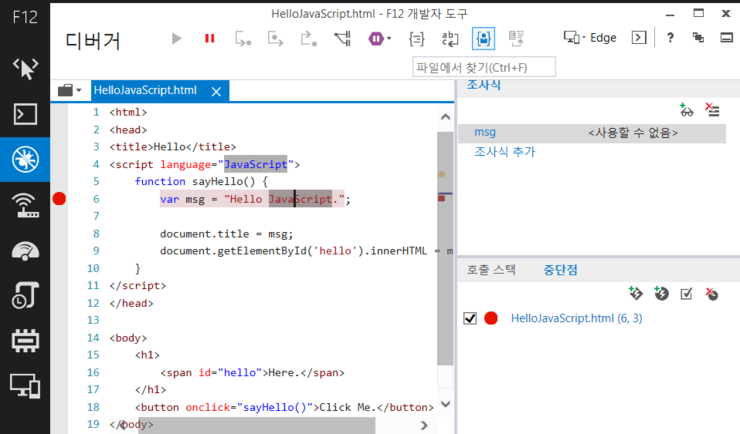This screenshot has width=740, height=434.
Task: Click the dock-to-bottom layout icon
Action: [x=726, y=38]
